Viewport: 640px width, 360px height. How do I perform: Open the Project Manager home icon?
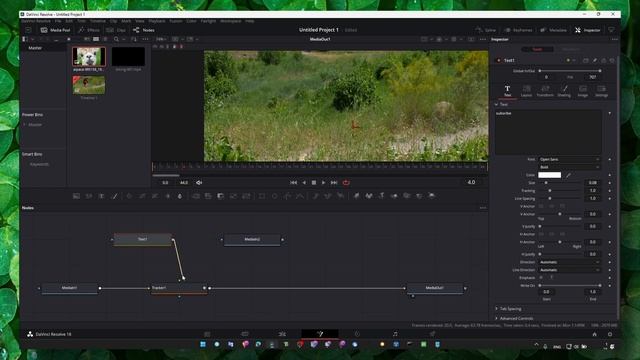pyautogui.click(x=595, y=334)
